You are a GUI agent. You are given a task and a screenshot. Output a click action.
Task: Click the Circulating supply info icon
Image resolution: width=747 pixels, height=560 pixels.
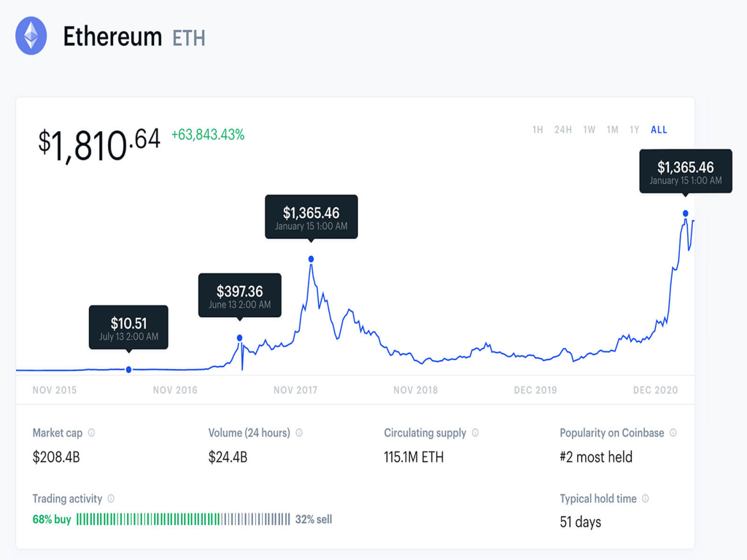pos(475,433)
